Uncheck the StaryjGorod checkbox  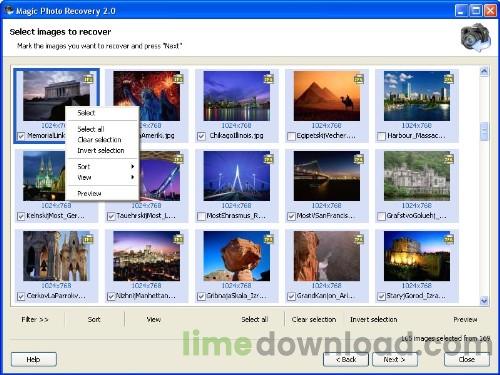click(x=381, y=296)
